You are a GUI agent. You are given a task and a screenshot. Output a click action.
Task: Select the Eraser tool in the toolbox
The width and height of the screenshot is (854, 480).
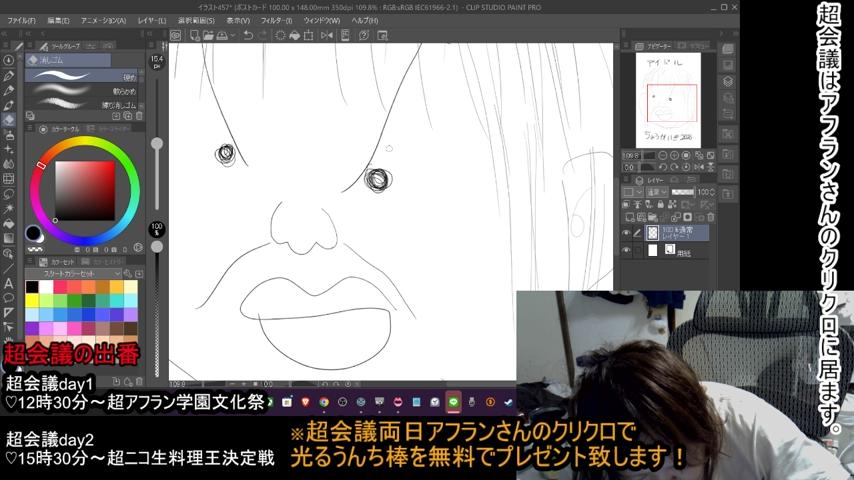click(x=9, y=120)
